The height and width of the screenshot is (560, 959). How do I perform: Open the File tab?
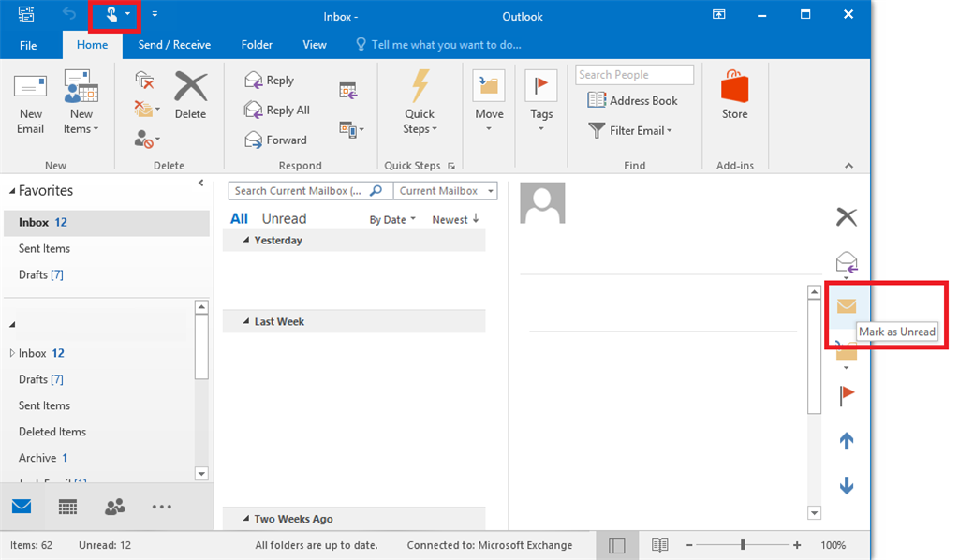pos(28,45)
